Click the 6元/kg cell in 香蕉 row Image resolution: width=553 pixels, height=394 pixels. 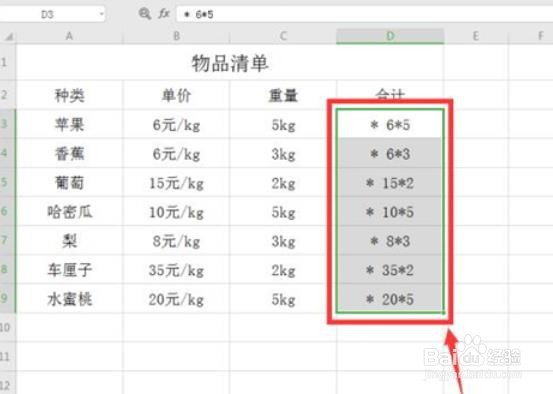(176, 153)
